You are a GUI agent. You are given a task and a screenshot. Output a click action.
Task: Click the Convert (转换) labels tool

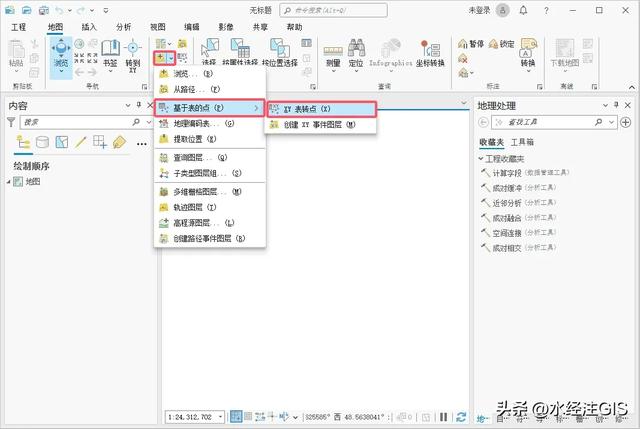pyautogui.click(x=528, y=55)
